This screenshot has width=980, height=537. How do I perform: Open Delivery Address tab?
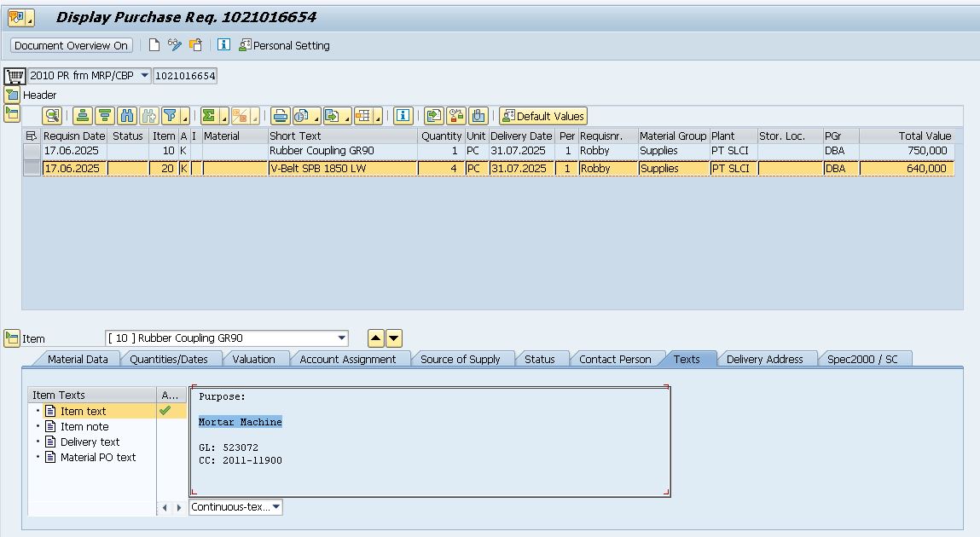pyautogui.click(x=764, y=359)
